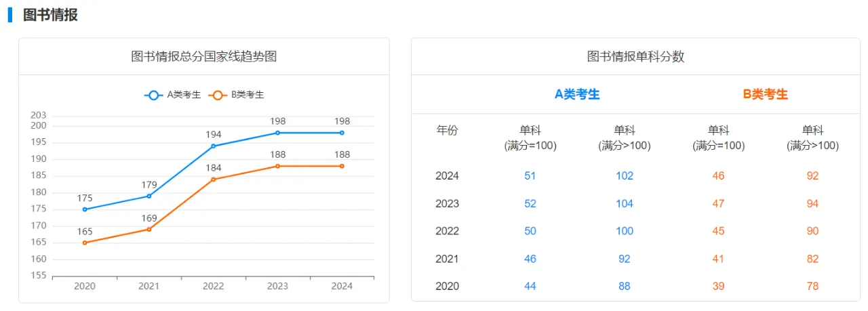Click the orange 2024 data point labeled 188

click(342, 166)
